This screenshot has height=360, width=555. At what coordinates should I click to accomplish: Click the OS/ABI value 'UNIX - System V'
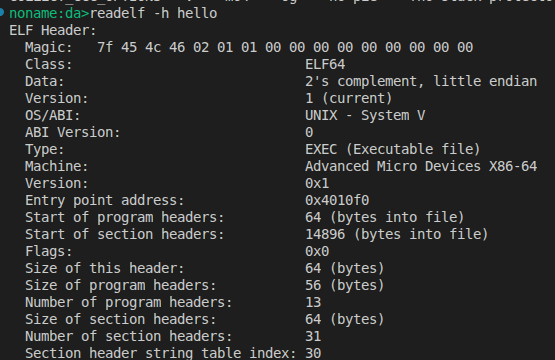365,115
